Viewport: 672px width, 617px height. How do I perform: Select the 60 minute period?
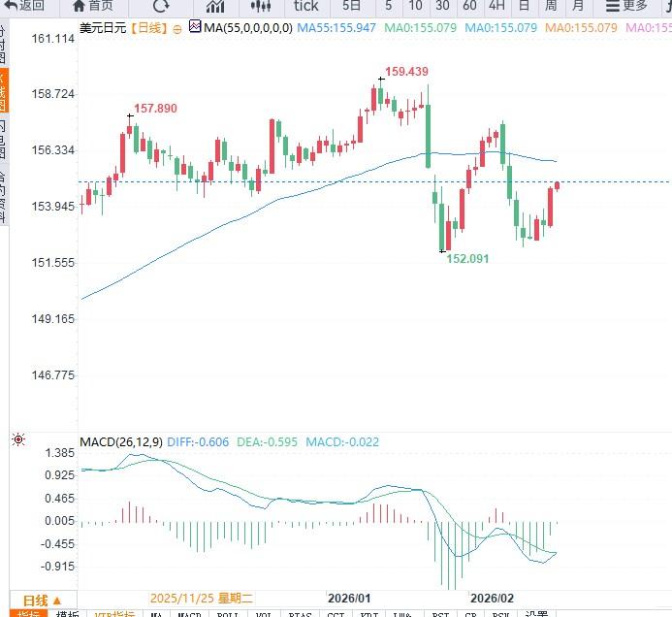(x=469, y=6)
